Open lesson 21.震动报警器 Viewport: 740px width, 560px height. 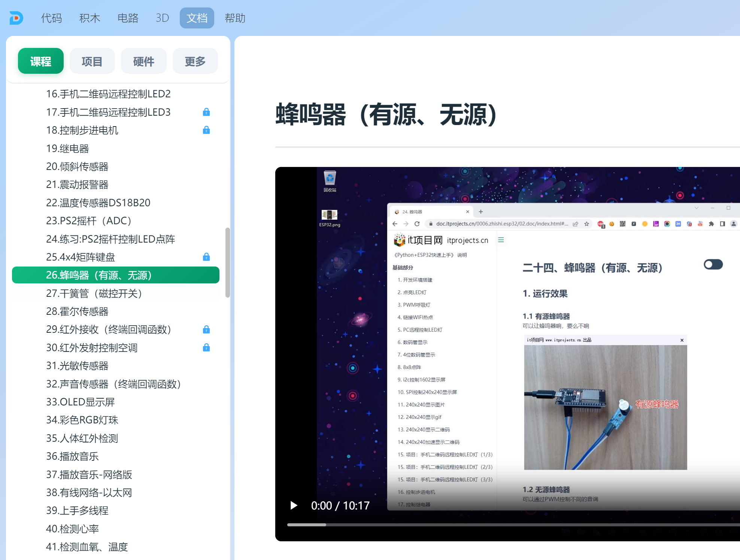(116, 184)
